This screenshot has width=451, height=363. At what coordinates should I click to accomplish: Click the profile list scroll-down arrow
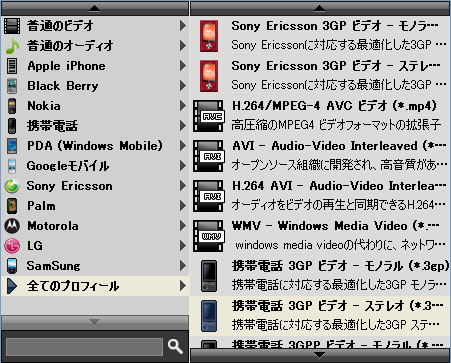[x=319, y=355]
